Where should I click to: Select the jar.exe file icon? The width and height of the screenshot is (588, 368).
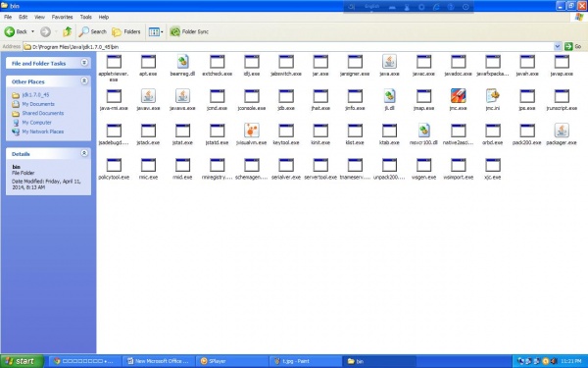tap(320, 62)
